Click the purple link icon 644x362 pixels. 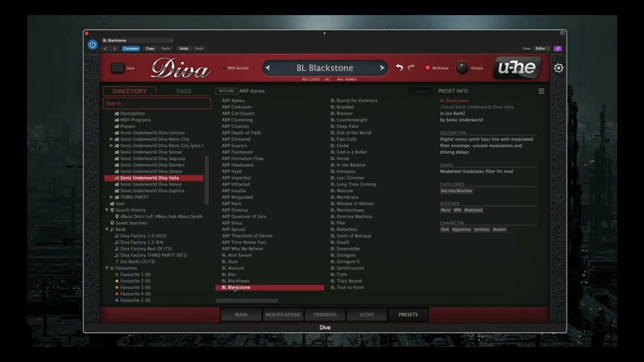point(557,49)
